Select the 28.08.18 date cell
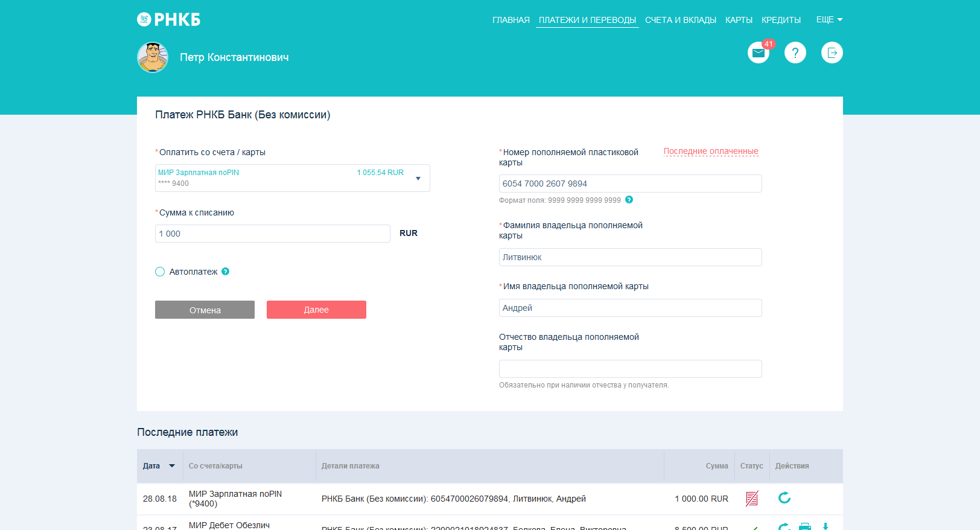 [x=160, y=499]
